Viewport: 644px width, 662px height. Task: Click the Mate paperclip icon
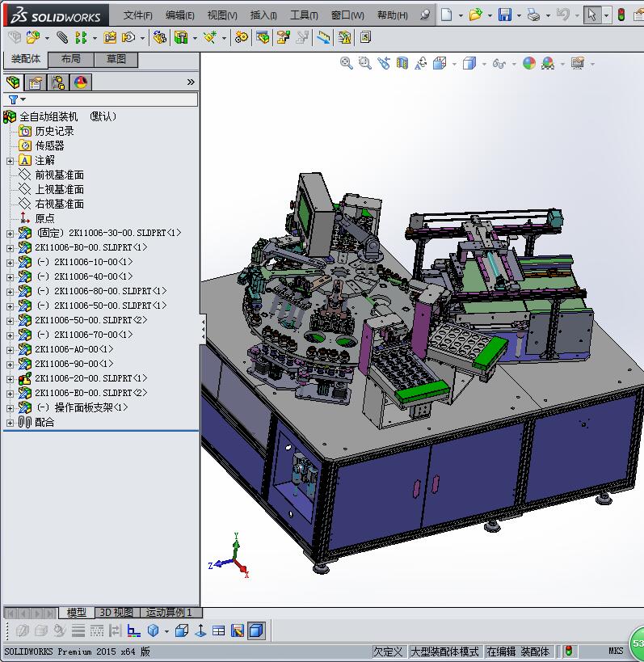click(62, 37)
